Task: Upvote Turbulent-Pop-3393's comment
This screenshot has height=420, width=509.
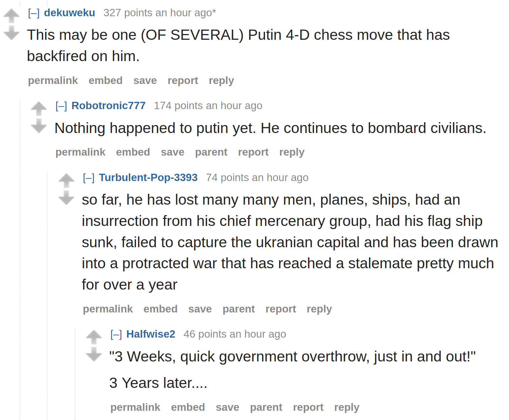Action: pos(66,180)
